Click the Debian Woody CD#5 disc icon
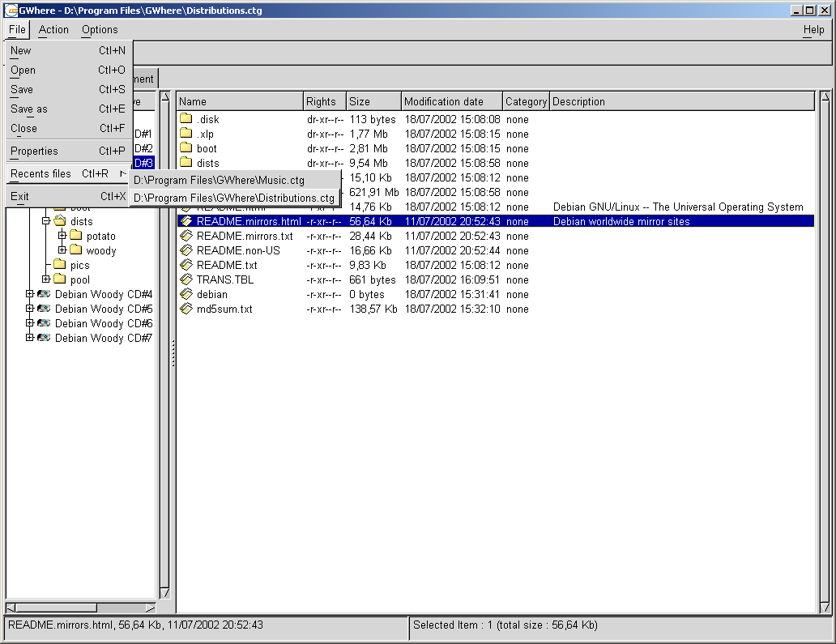Image resolution: width=836 pixels, height=644 pixels. click(x=44, y=308)
